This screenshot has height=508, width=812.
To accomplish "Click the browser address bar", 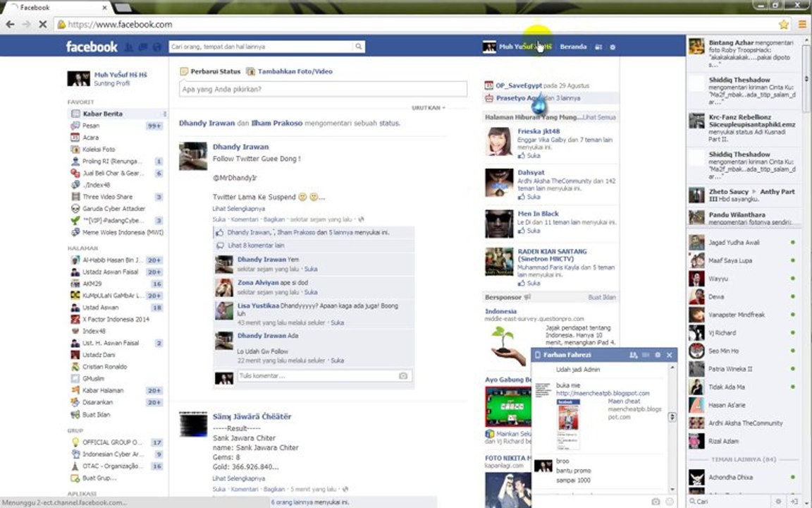I will [x=414, y=25].
